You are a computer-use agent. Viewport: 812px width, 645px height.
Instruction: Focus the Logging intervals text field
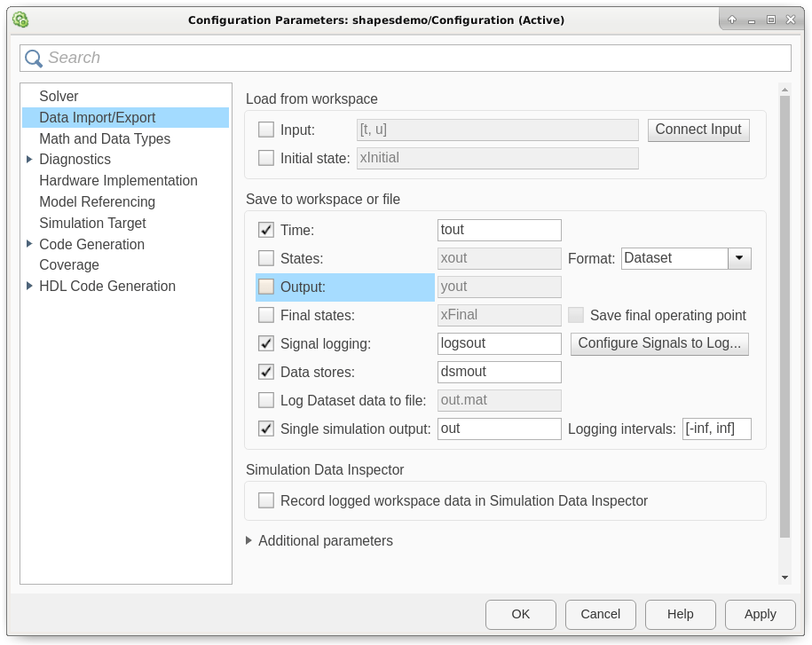(716, 429)
